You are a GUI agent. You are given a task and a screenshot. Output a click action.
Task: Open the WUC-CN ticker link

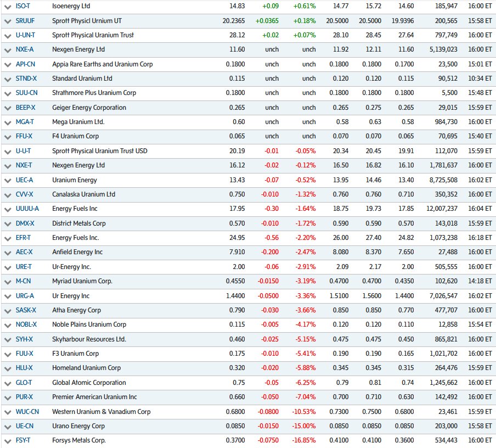point(27,412)
